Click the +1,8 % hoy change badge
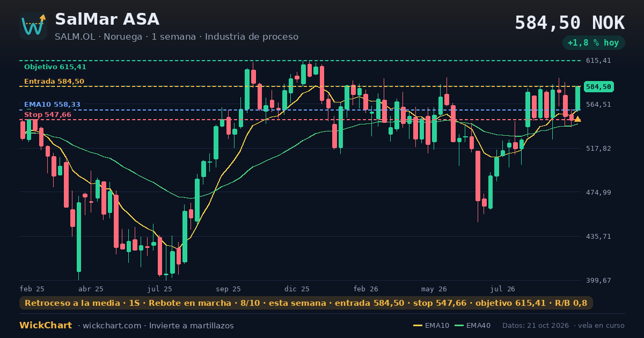This screenshot has width=644, height=338. click(594, 43)
